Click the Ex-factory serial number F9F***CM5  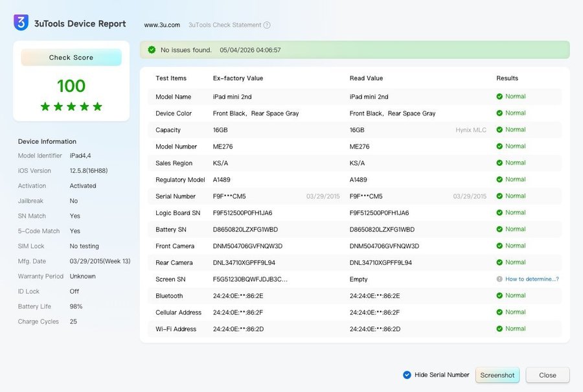(229, 196)
